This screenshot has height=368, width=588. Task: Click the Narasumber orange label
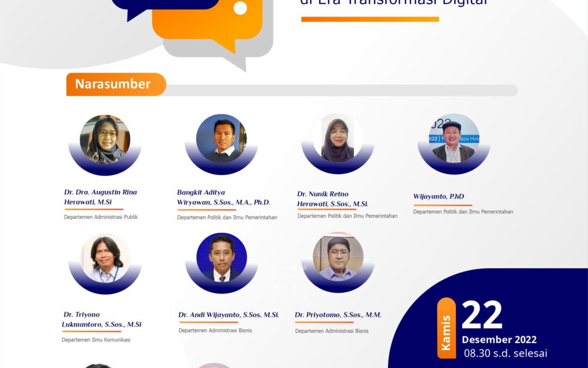pyautogui.click(x=117, y=84)
